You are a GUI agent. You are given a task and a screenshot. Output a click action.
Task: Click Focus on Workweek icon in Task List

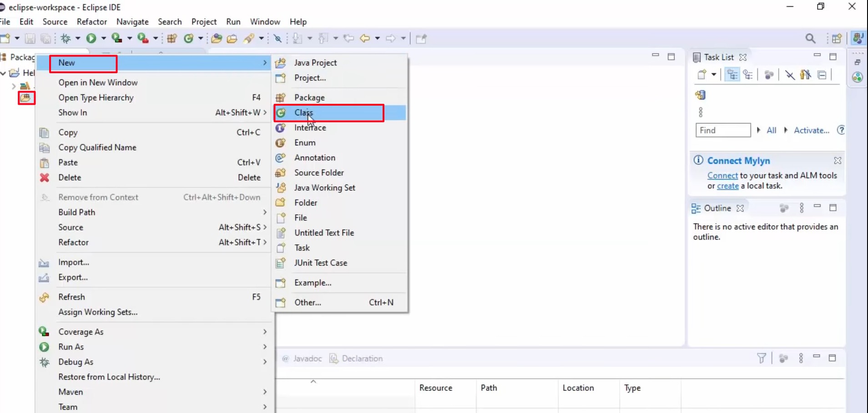pyautogui.click(x=769, y=75)
